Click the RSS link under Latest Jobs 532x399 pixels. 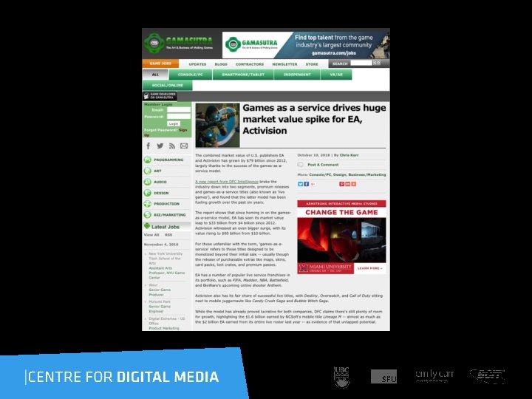pos(168,235)
